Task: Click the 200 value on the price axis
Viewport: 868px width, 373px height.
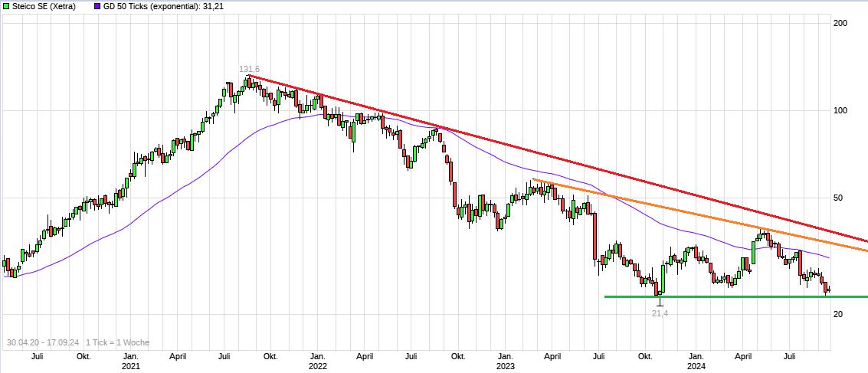Action: tap(839, 24)
